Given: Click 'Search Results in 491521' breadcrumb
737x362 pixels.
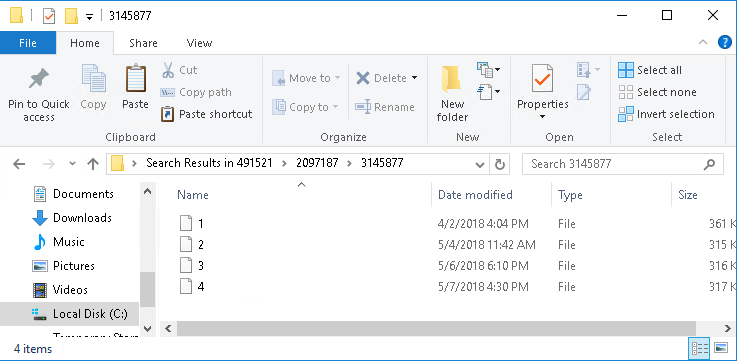Looking at the screenshot, I should point(209,163).
